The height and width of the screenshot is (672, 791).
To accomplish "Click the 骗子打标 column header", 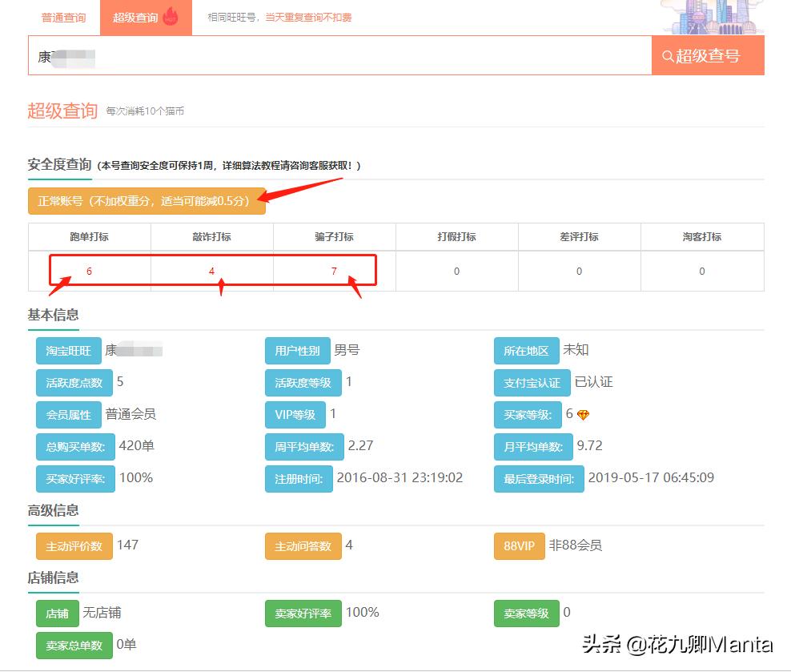I will [334, 236].
